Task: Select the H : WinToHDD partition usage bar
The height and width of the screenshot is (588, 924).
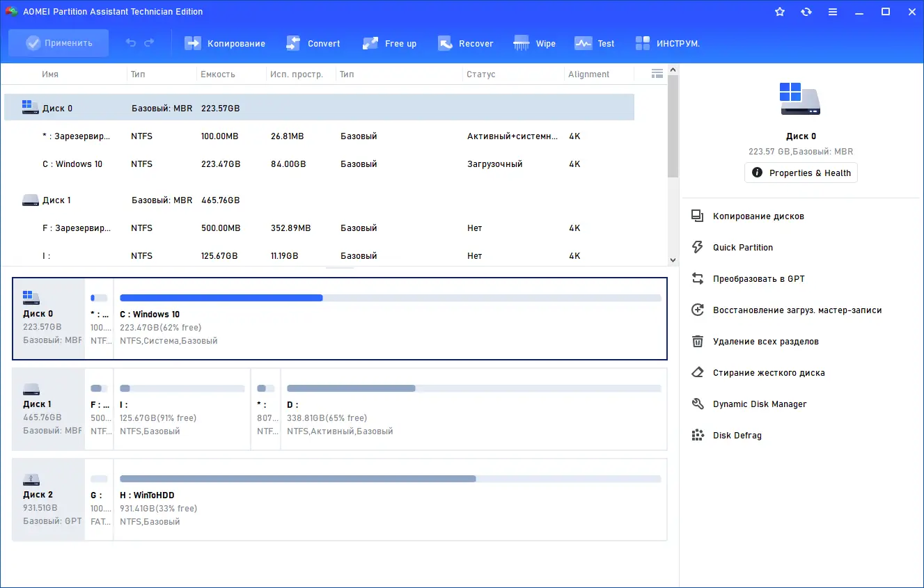Action: 390,479
